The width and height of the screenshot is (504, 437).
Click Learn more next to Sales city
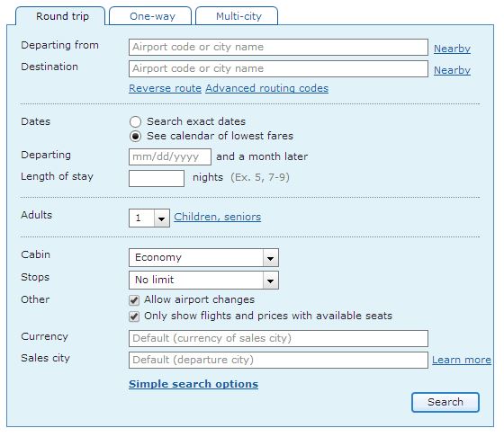click(462, 360)
